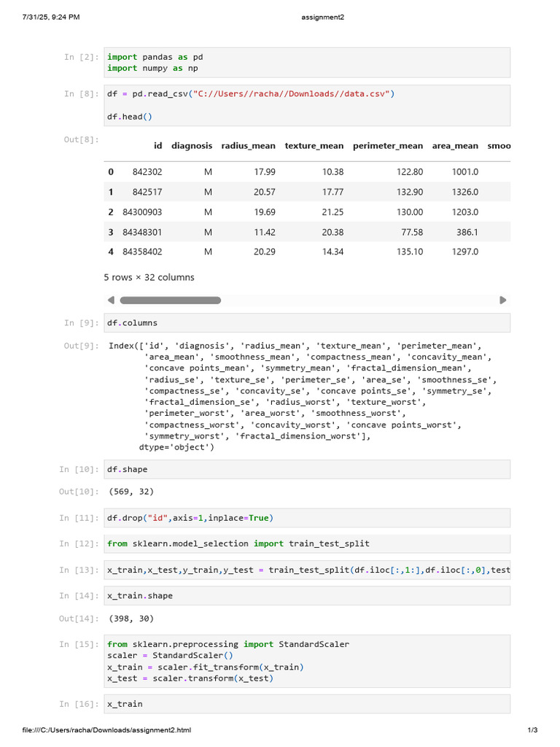
Task: Click texture_mean value 21.25
Action: coord(332,212)
